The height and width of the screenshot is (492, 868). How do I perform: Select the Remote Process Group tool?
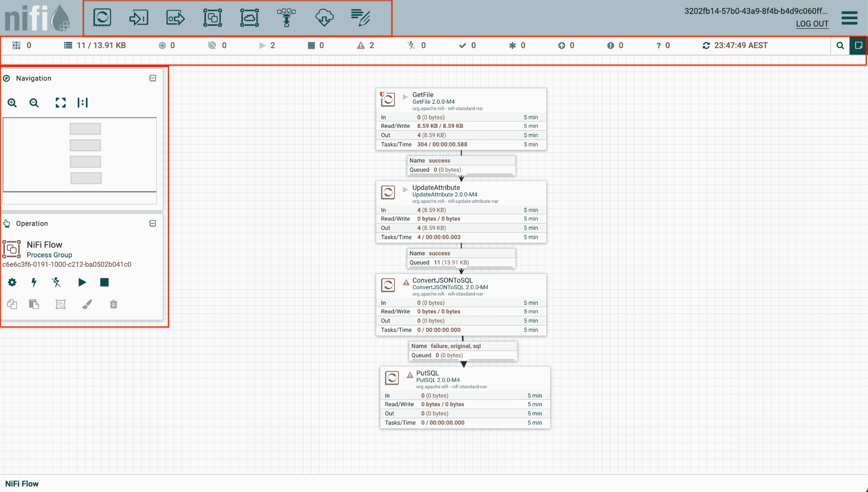coord(250,18)
